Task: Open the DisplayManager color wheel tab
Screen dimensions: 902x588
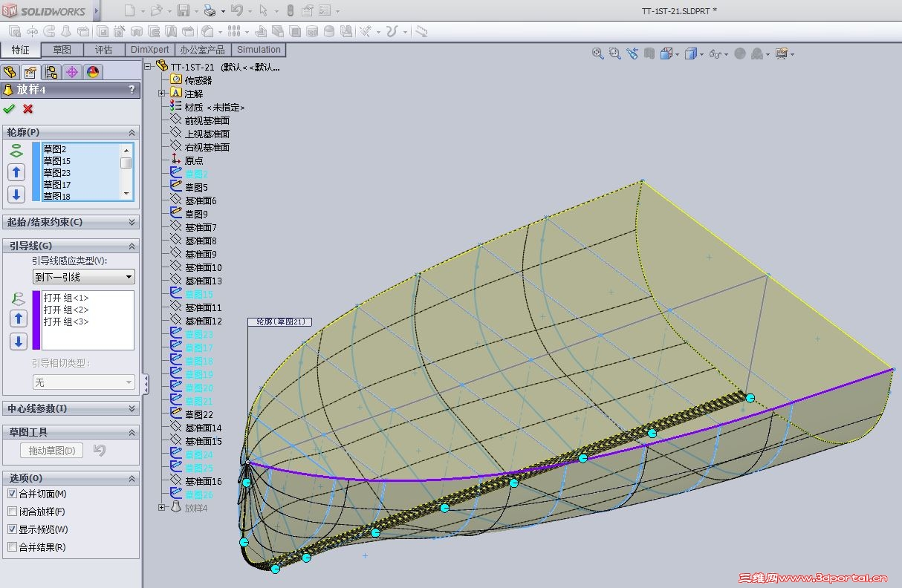Action: point(92,72)
